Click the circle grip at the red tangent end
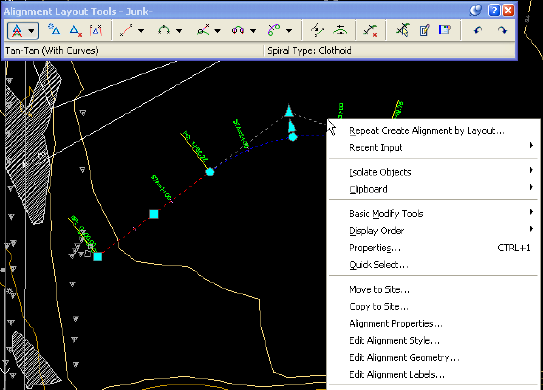The image size is (543, 390). coord(210,171)
